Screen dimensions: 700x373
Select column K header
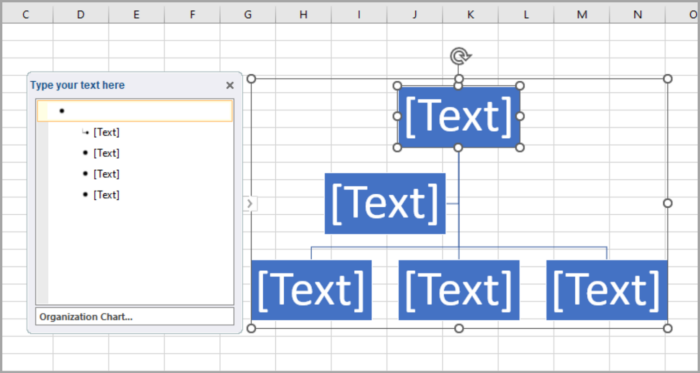471,15
